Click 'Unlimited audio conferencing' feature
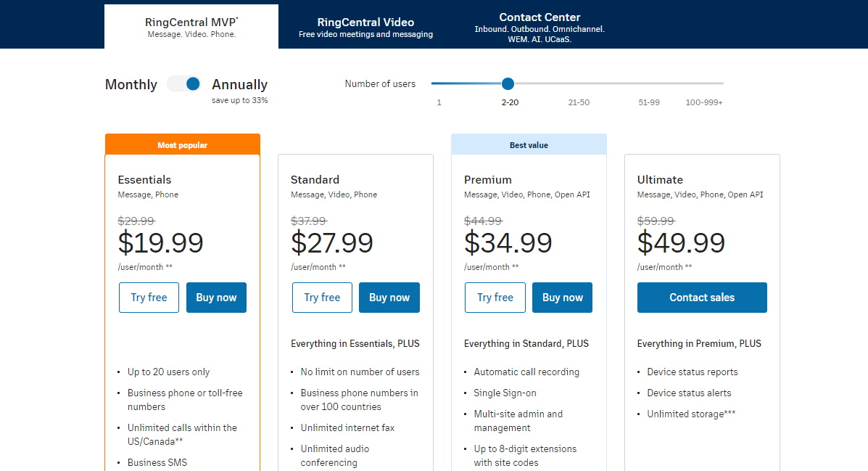Screen dimensions: 868x471 coord(335,456)
